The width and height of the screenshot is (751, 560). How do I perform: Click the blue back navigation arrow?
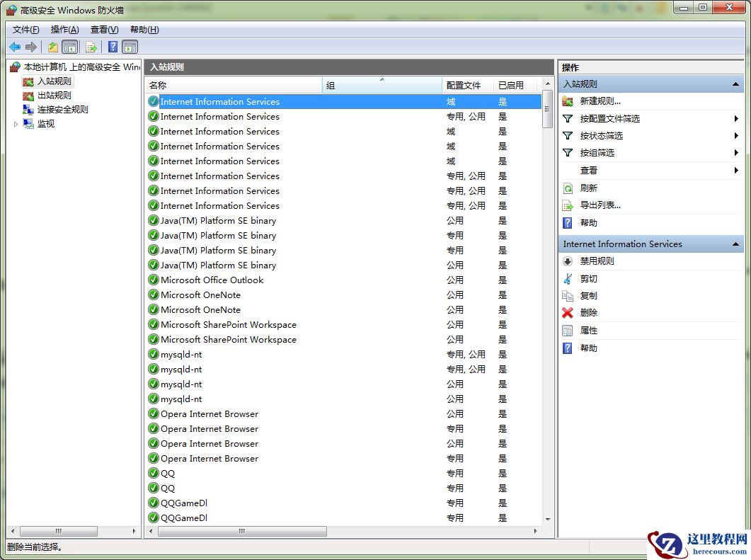pos(13,47)
